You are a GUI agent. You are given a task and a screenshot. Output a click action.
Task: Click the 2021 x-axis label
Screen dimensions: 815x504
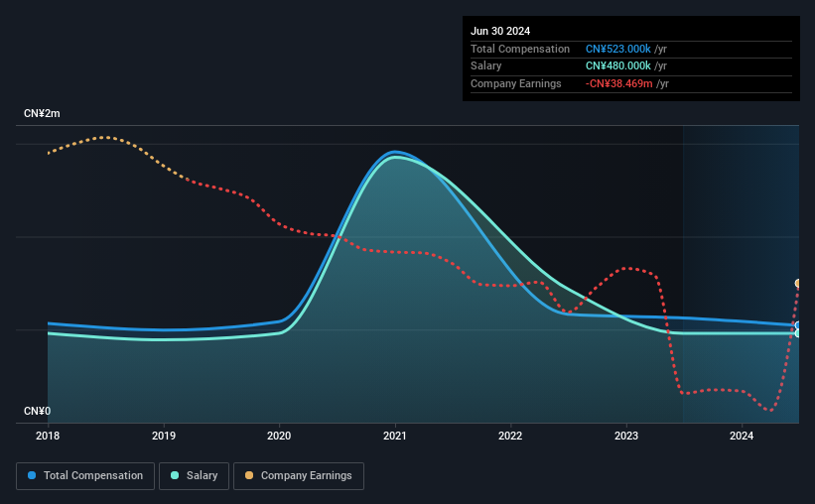395,436
